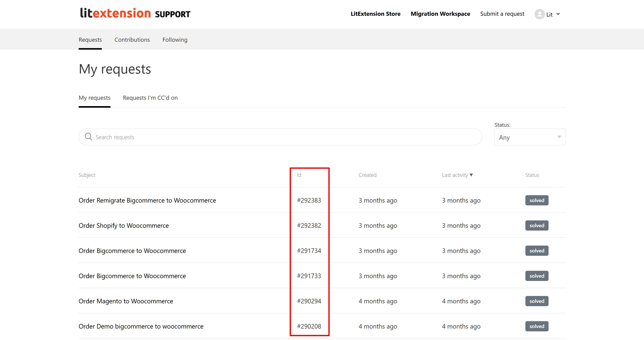
Task: Click the LitExtension Support logo
Action: point(135,13)
